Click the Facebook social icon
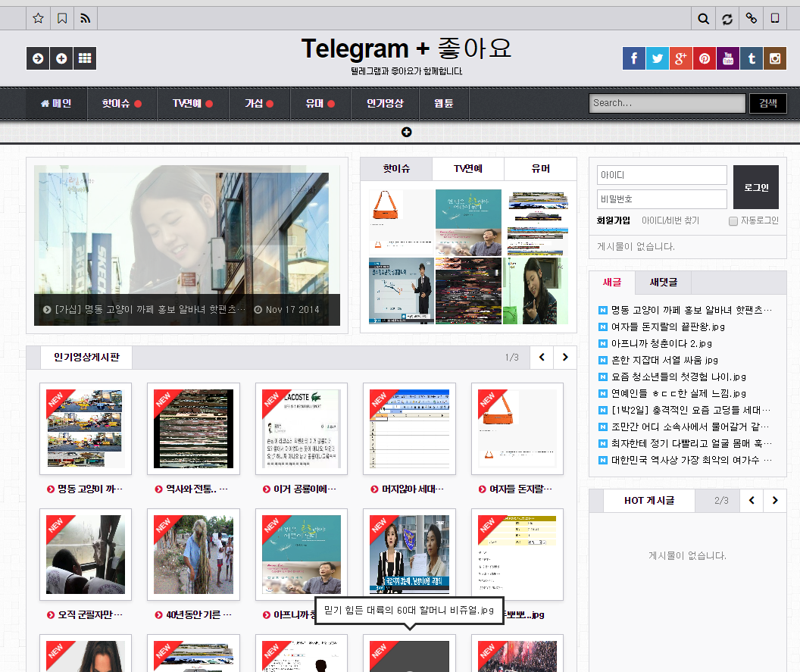 tap(634, 58)
